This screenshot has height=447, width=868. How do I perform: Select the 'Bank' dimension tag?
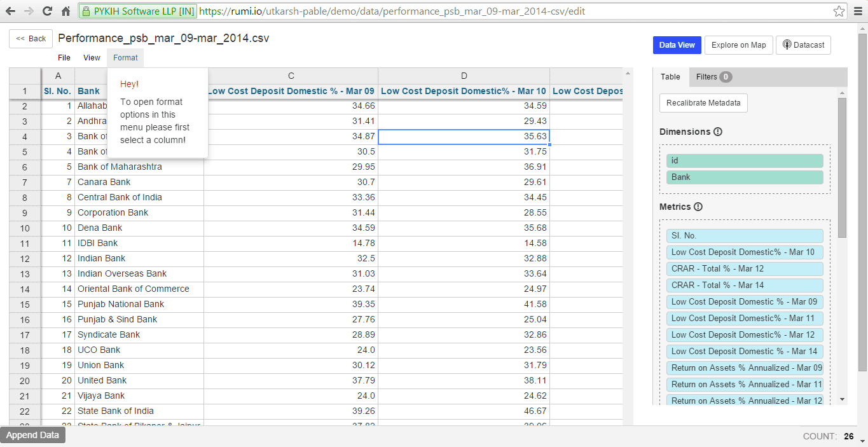coord(745,177)
